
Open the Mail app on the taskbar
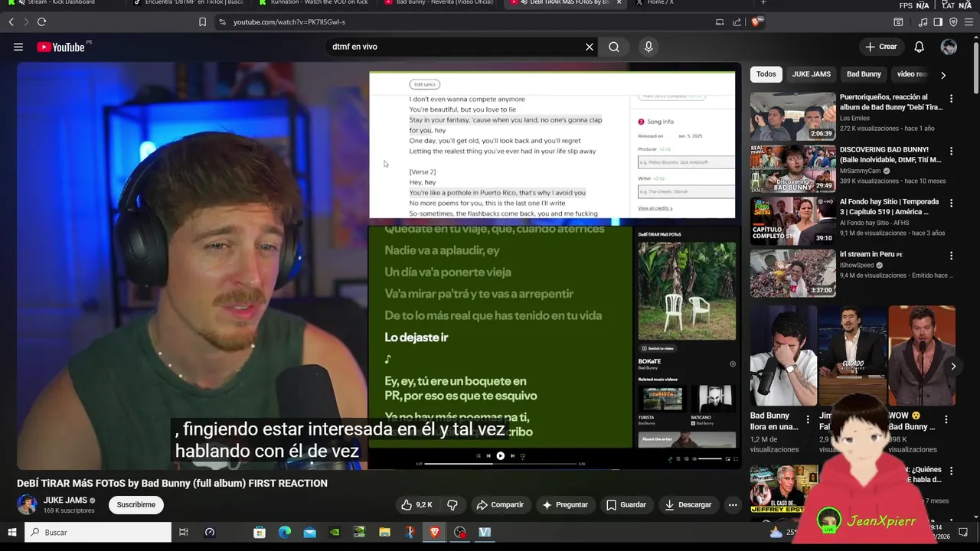click(309, 533)
